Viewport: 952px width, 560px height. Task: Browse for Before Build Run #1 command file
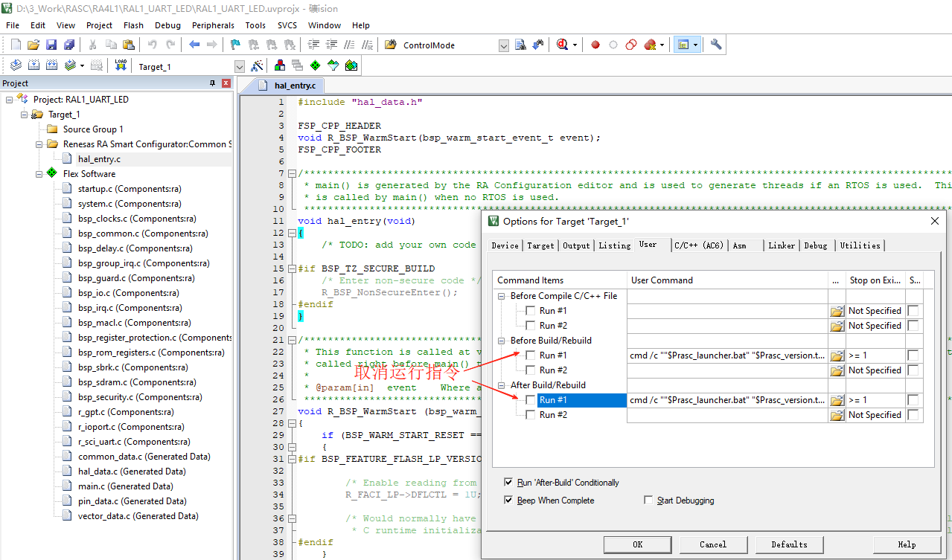tap(837, 355)
